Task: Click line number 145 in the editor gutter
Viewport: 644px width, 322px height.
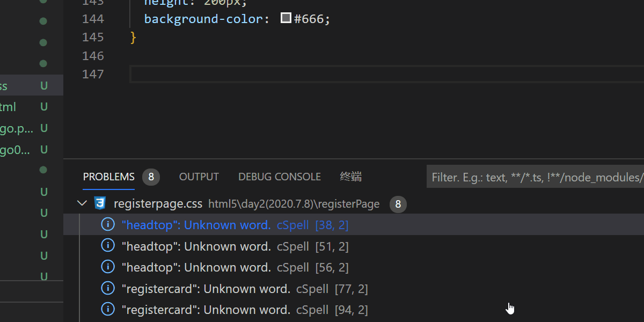Action: point(92,37)
